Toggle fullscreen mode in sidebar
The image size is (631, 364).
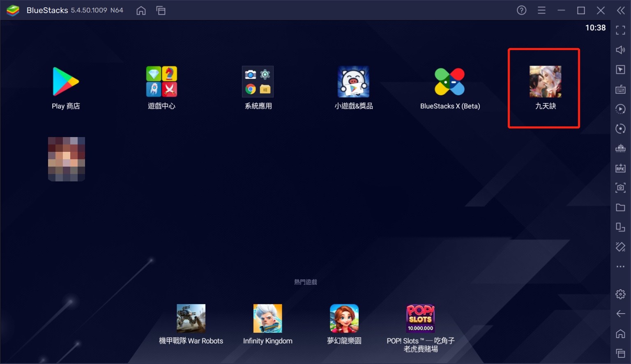pos(620,30)
